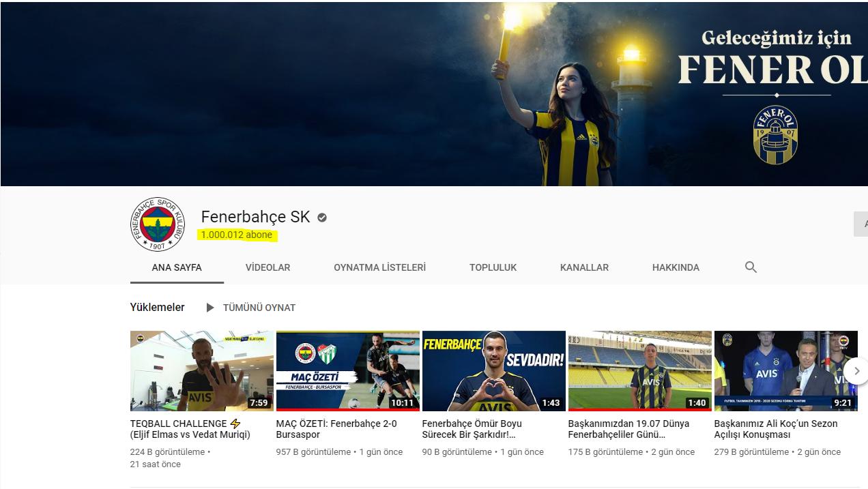Click the 1:43 duration badge
Screen dimensions: 868x489
click(551, 403)
